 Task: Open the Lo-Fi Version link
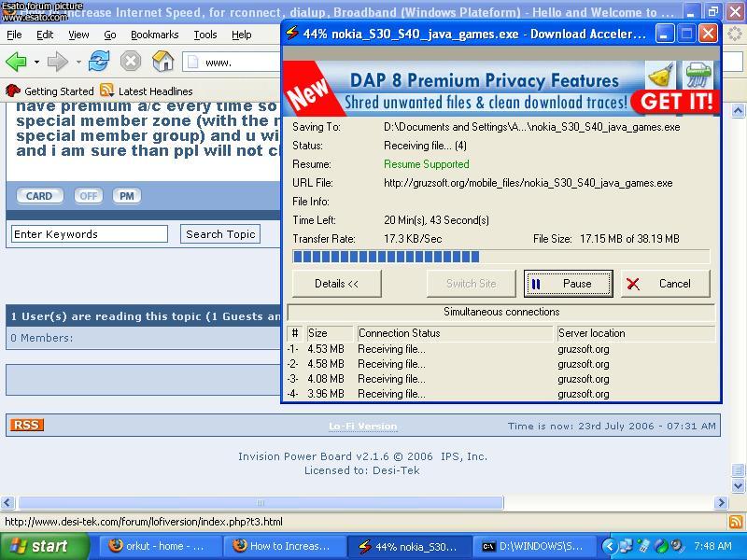pyautogui.click(x=362, y=427)
